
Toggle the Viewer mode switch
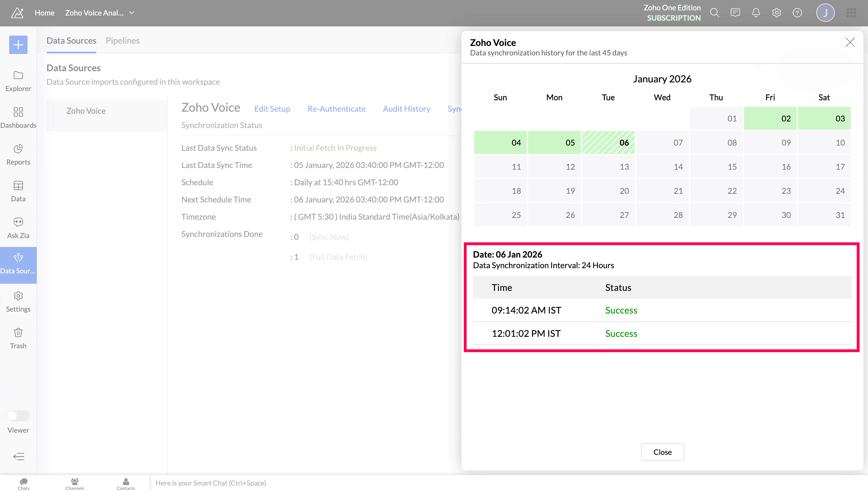(x=18, y=415)
